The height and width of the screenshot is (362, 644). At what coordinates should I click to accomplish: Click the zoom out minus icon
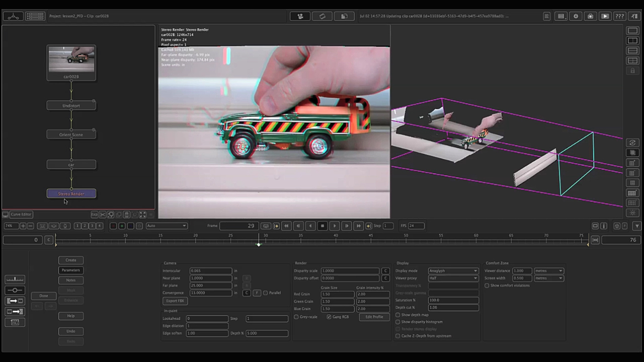coord(30,226)
